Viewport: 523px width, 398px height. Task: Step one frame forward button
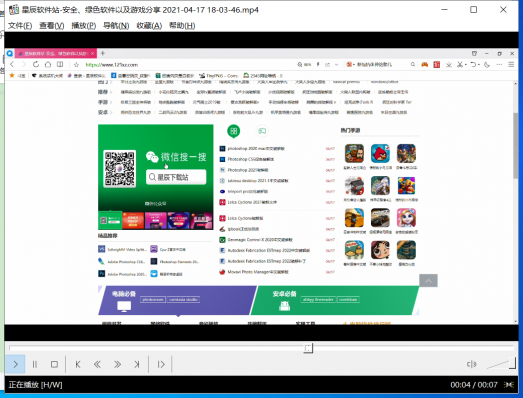coord(161,364)
